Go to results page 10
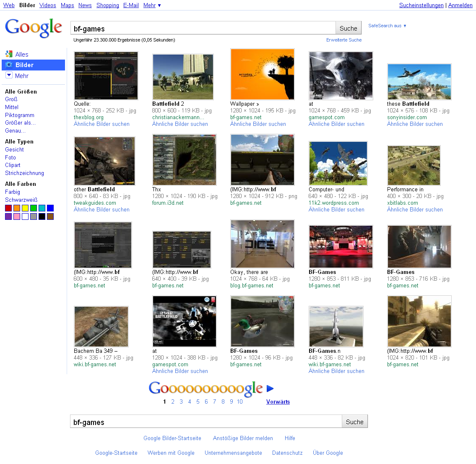Viewport: 476px width, 464px height. coord(240,402)
